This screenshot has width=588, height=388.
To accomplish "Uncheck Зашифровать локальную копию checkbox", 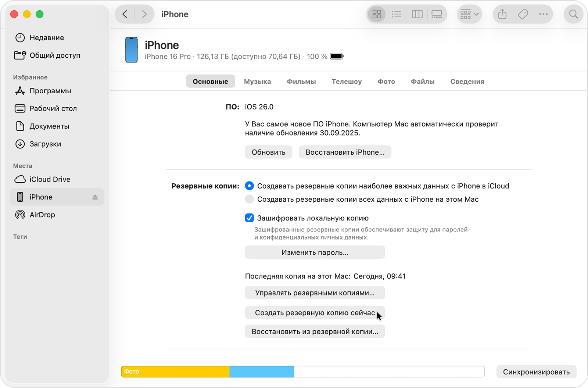I will [250, 218].
